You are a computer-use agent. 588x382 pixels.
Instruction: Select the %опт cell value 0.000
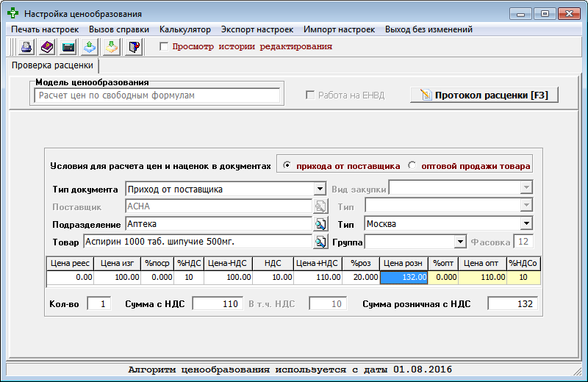(443, 278)
